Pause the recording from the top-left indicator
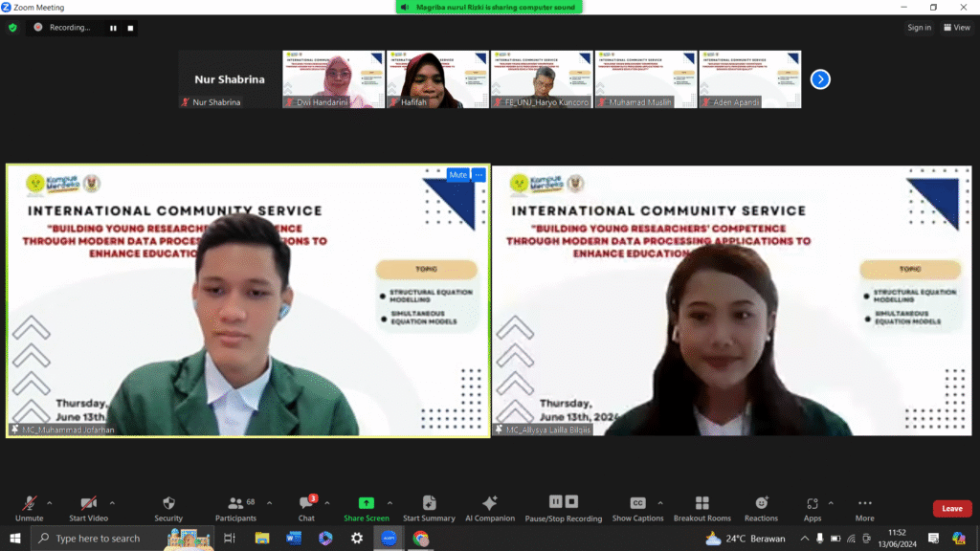 tap(113, 28)
